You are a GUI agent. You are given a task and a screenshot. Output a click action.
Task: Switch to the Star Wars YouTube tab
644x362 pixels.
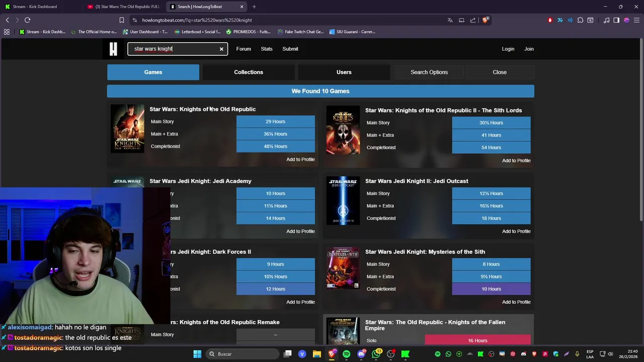point(123,7)
